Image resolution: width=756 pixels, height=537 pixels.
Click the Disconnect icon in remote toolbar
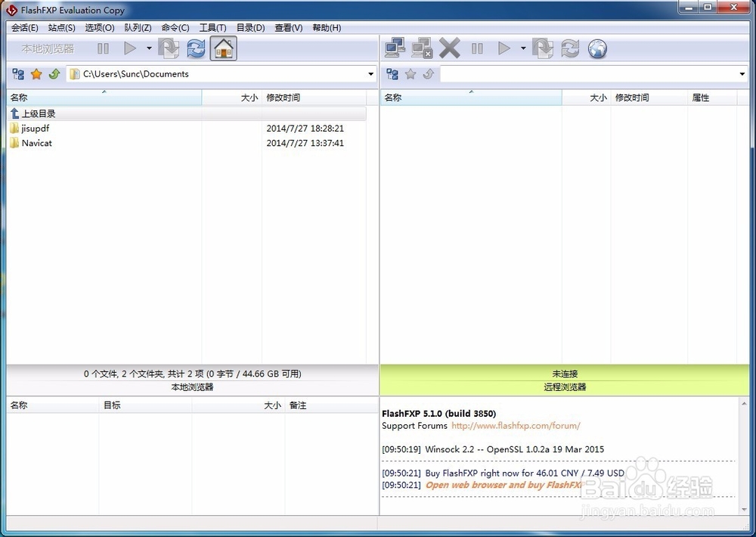(x=422, y=48)
